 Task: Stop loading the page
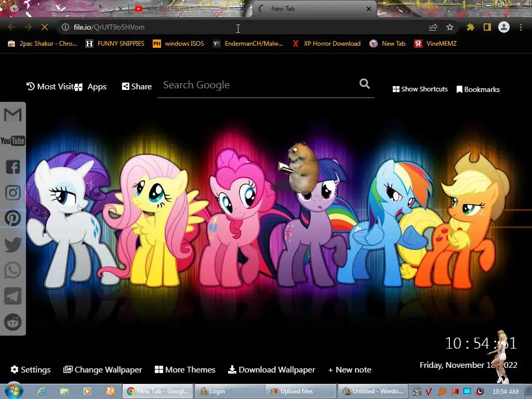[45, 27]
